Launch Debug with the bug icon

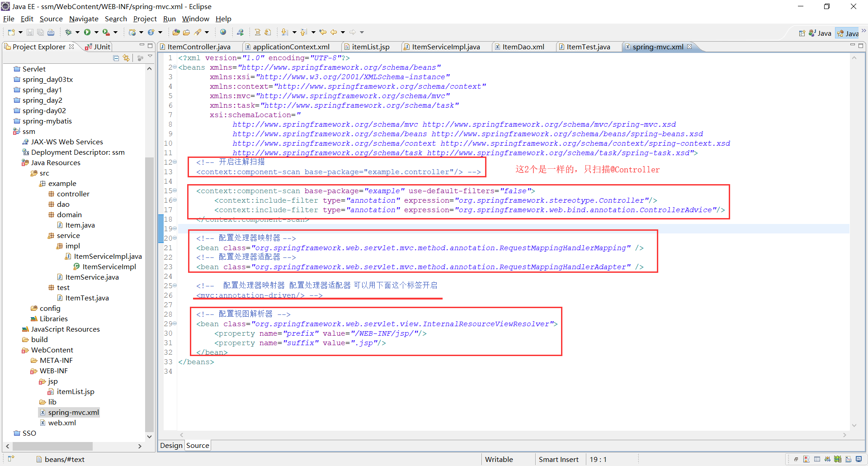point(68,32)
